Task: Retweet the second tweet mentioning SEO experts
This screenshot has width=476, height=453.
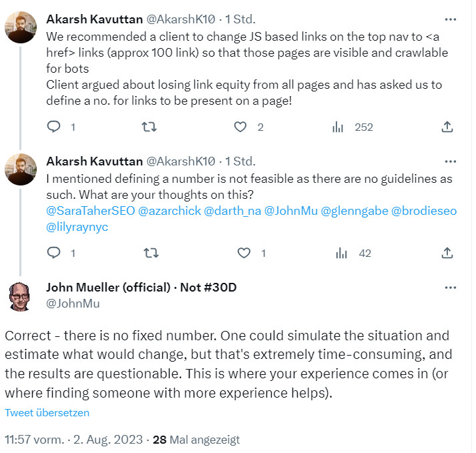Action: (150, 253)
